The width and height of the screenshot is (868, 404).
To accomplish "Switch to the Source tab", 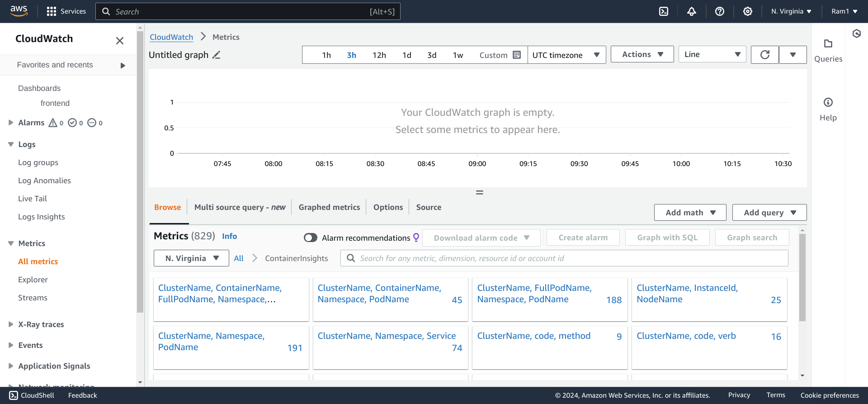I will click(429, 207).
